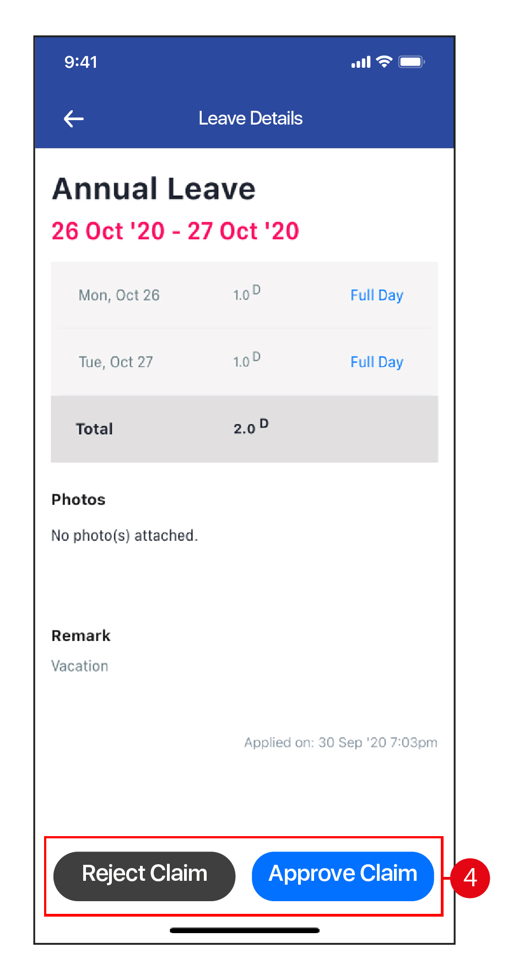Select the date range 26 Oct - 27 Oct
Viewport: 524px width, 980px height.
click(175, 231)
